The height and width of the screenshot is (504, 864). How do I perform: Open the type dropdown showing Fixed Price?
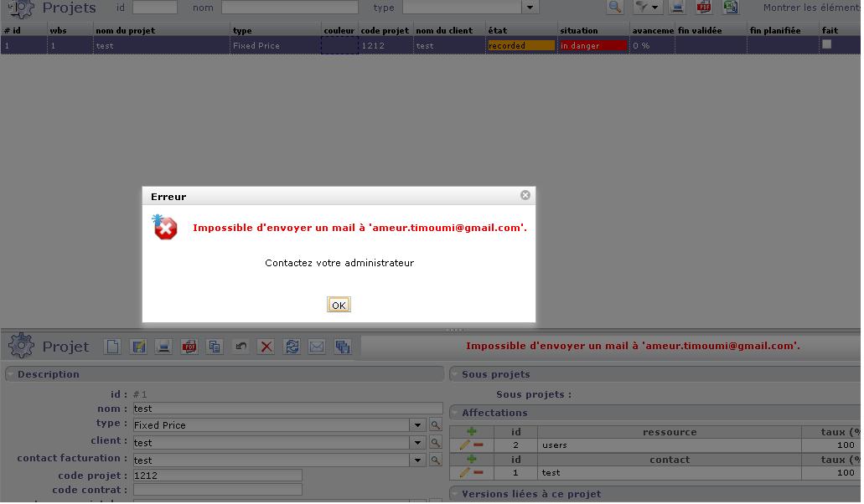coord(417,425)
